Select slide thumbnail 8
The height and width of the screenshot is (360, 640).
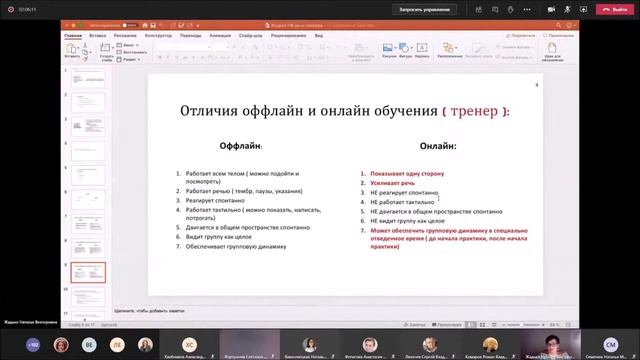point(88,248)
